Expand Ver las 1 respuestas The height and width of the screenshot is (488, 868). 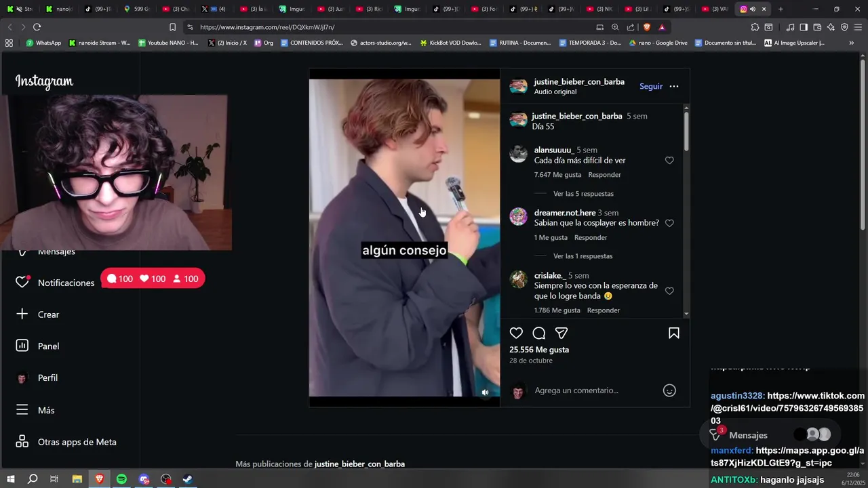[x=583, y=256]
